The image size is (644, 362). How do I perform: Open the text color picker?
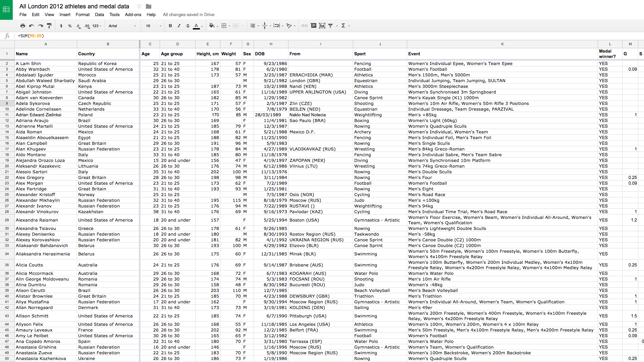click(197, 26)
